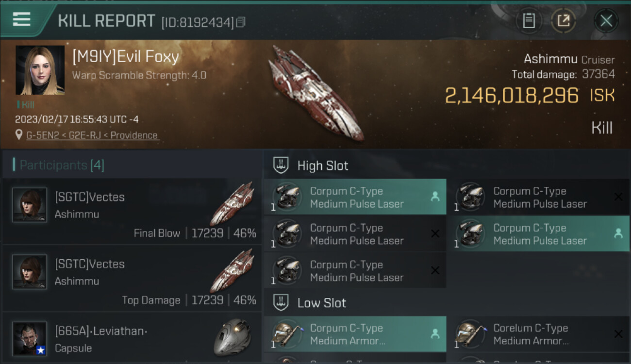The width and height of the screenshot is (631, 364).
Task: Open the Vectes Top Damage participant entry
Action: coord(132,279)
